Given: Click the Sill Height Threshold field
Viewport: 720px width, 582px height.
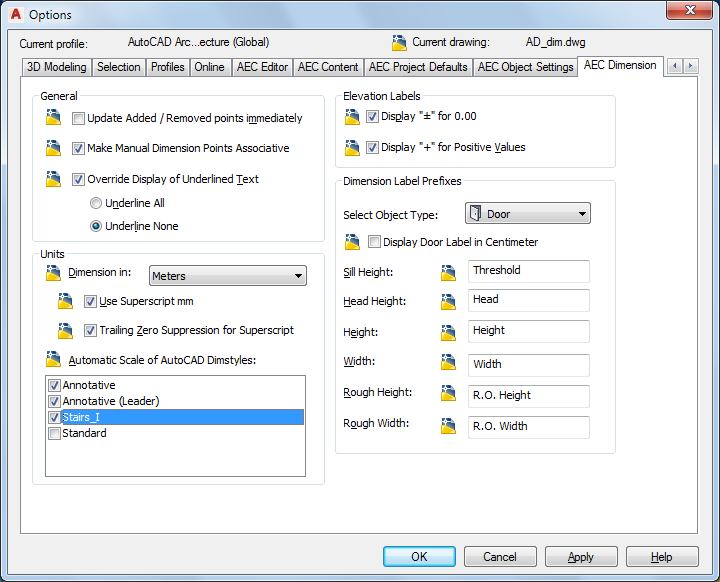Looking at the screenshot, I should (x=529, y=271).
